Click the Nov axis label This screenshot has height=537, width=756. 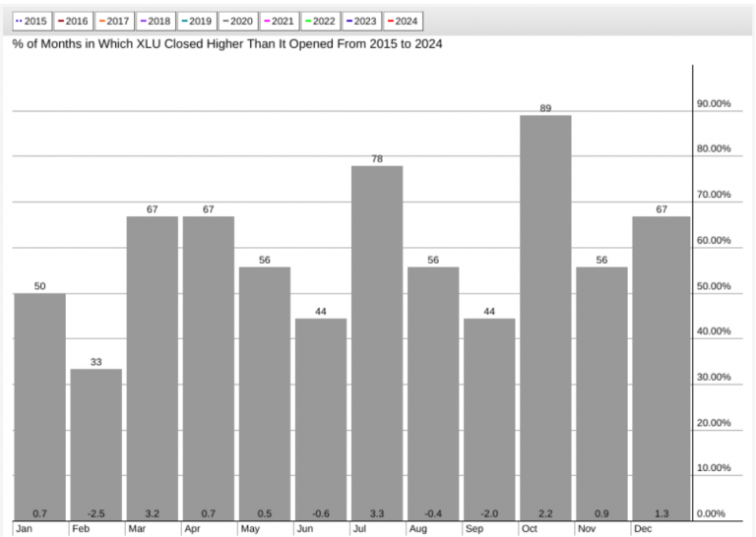click(587, 529)
